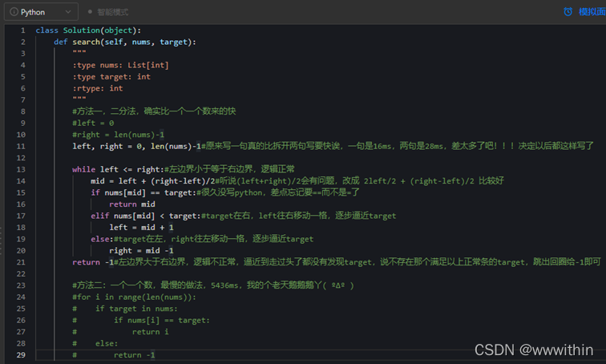Click the 'while left <= right:' statement
The height and width of the screenshot is (364, 606).
coord(118,169)
